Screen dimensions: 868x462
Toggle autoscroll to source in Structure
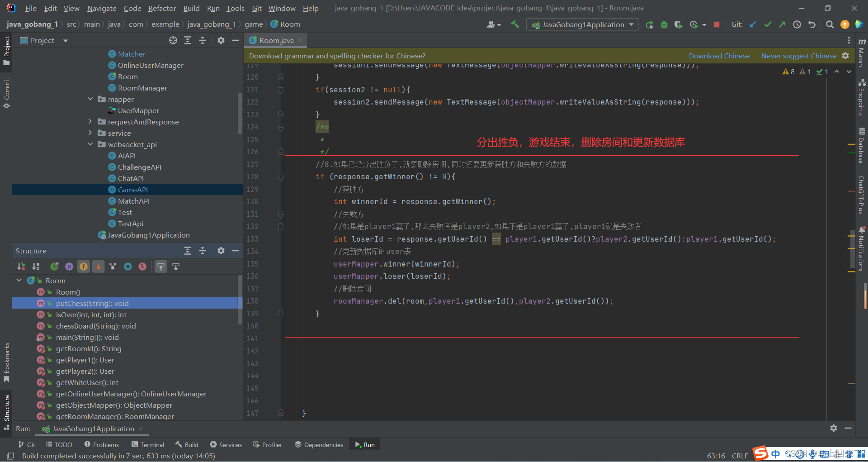161,267
